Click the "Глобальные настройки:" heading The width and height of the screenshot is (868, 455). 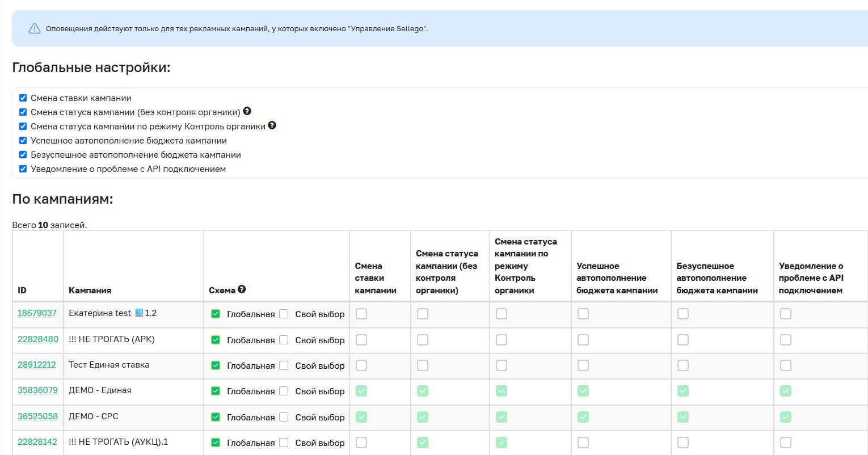[x=91, y=68]
